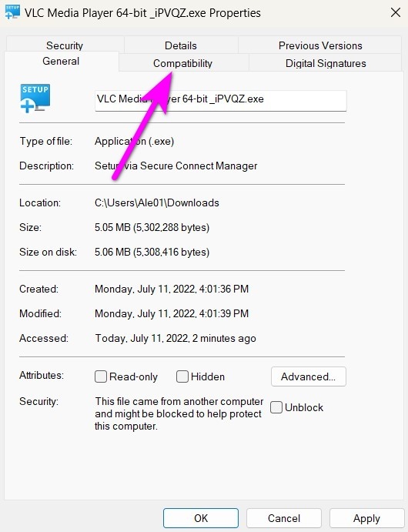Image resolution: width=408 pixels, height=532 pixels.
Task: Click the 'Location:' label
Action: click(x=40, y=202)
